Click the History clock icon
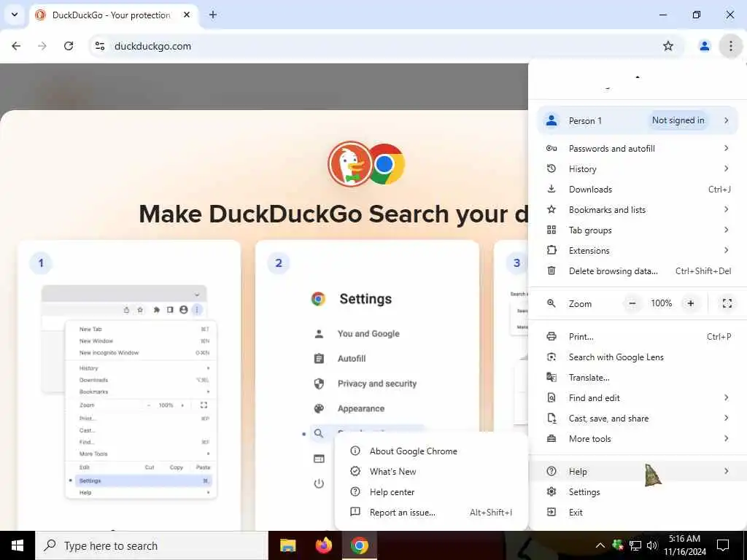This screenshot has width=747, height=560. [551, 168]
